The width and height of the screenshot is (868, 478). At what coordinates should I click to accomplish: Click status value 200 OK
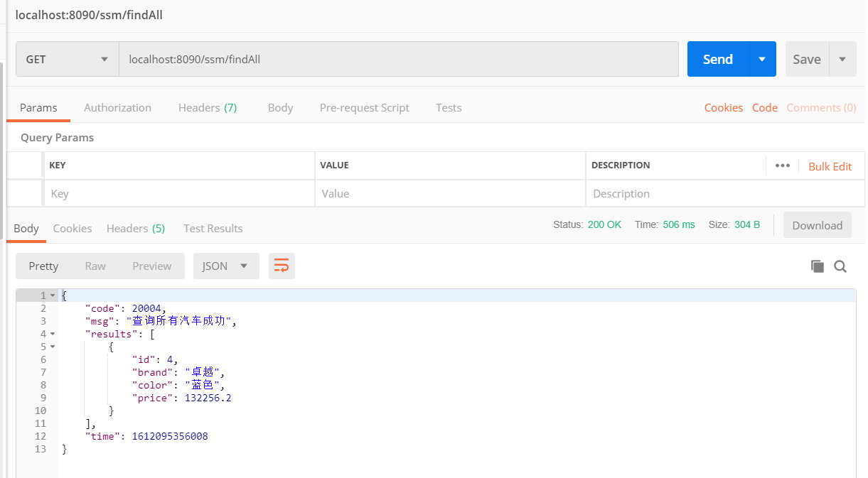click(604, 224)
